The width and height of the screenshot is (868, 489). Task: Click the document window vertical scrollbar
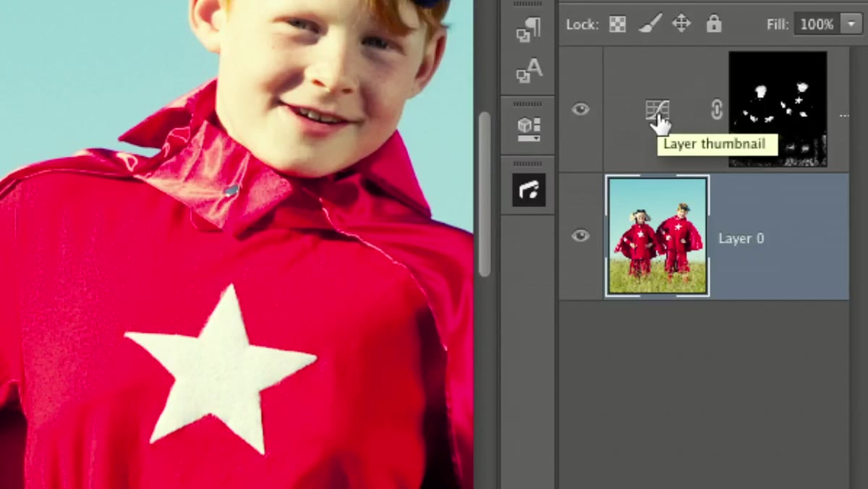pos(485,195)
